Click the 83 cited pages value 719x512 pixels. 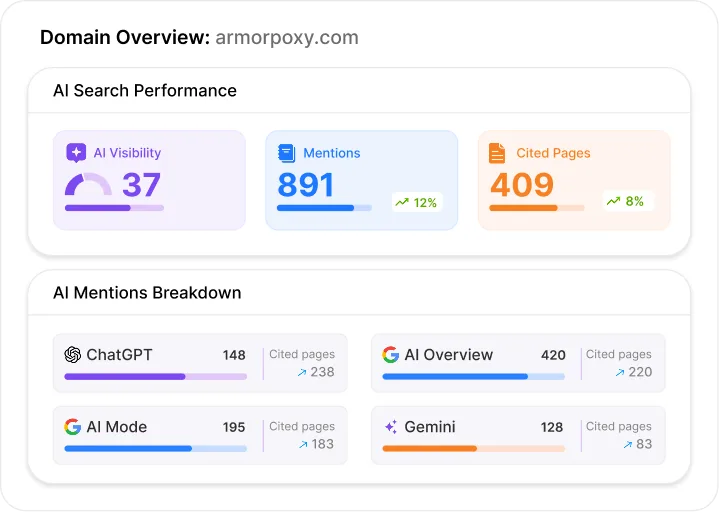pyautogui.click(x=644, y=444)
